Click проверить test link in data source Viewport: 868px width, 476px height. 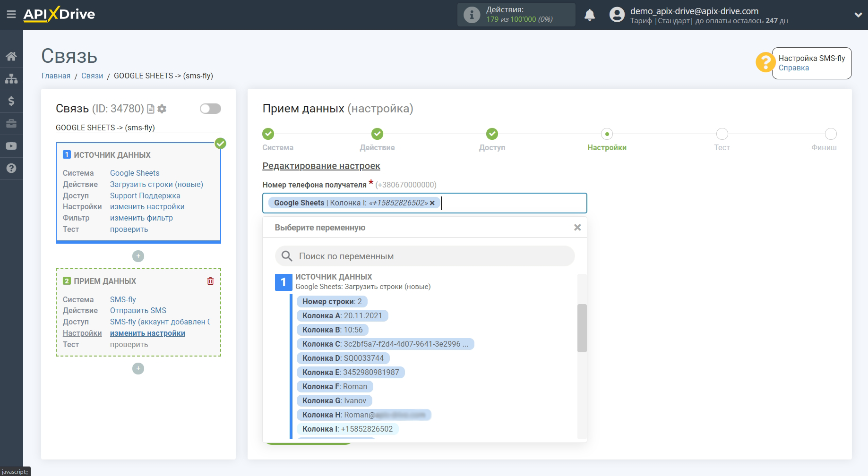pyautogui.click(x=129, y=229)
